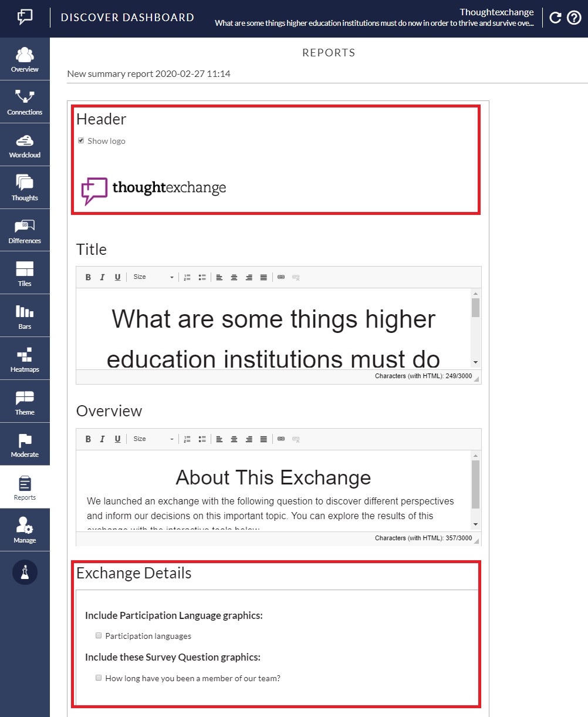Justify text in the Title editor
The image size is (588, 717).
(263, 277)
